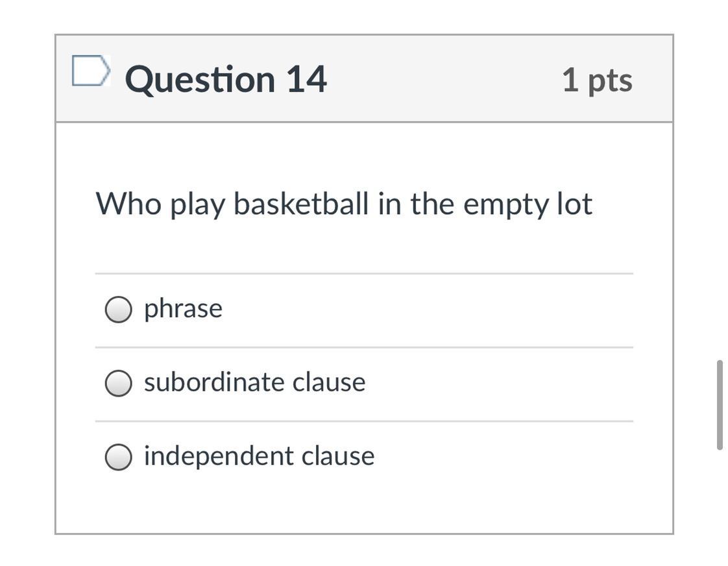Click the point value "1" in header
The image size is (728, 566).
click(x=570, y=79)
